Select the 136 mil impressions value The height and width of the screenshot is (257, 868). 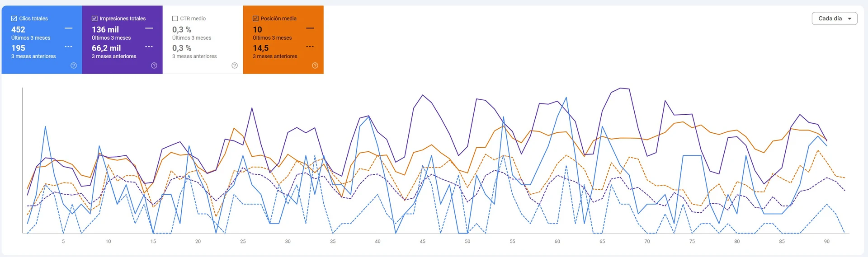coord(105,29)
